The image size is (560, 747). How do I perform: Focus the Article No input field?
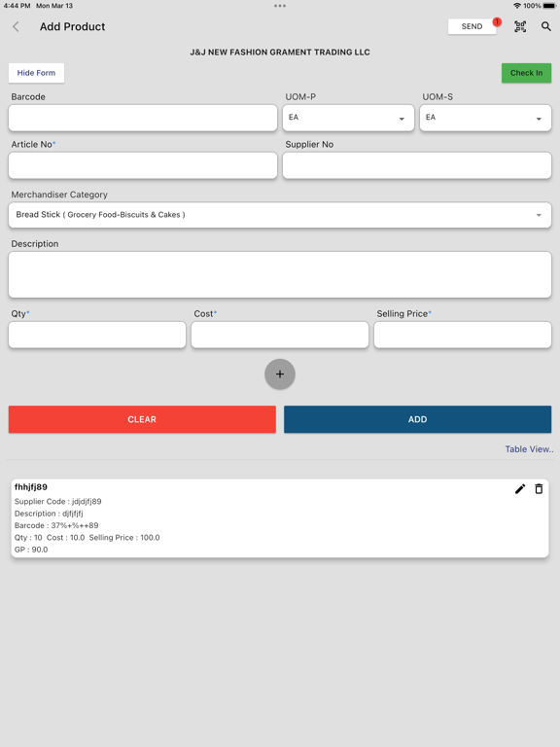pyautogui.click(x=143, y=165)
